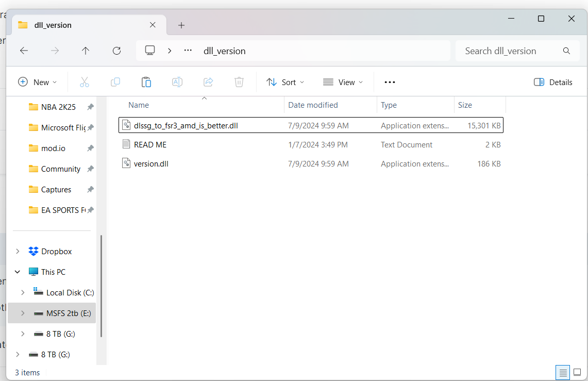Expand indented 8 TB (G:) under This PC

click(x=23, y=334)
